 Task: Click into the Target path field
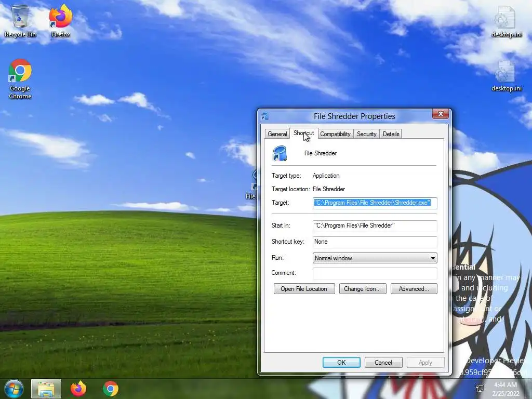pyautogui.click(x=375, y=203)
